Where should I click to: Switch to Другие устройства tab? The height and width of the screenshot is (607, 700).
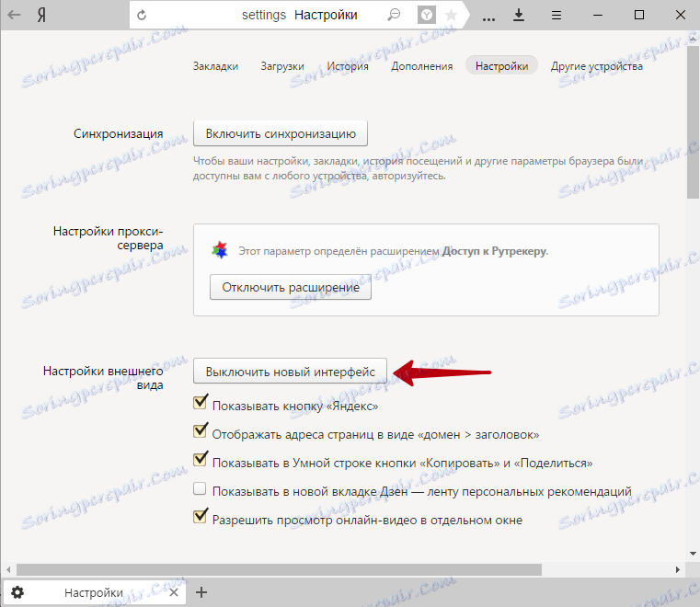(597, 66)
